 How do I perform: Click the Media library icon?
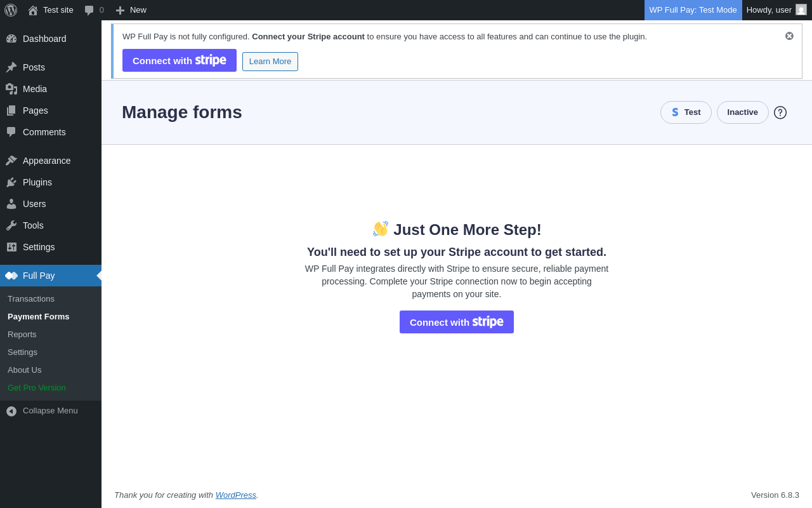(11, 89)
